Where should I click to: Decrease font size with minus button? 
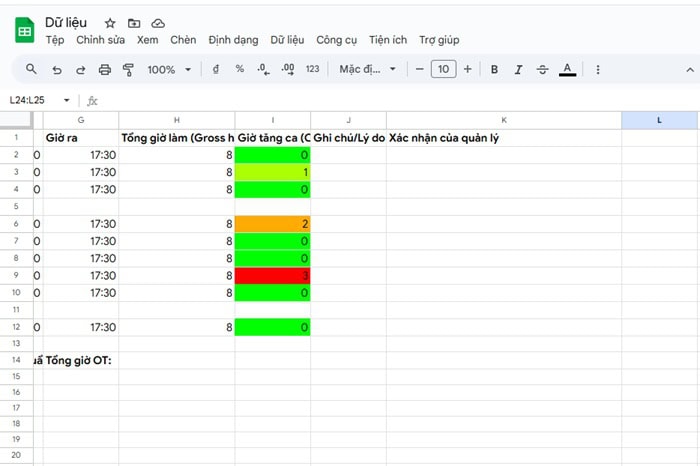(x=419, y=70)
